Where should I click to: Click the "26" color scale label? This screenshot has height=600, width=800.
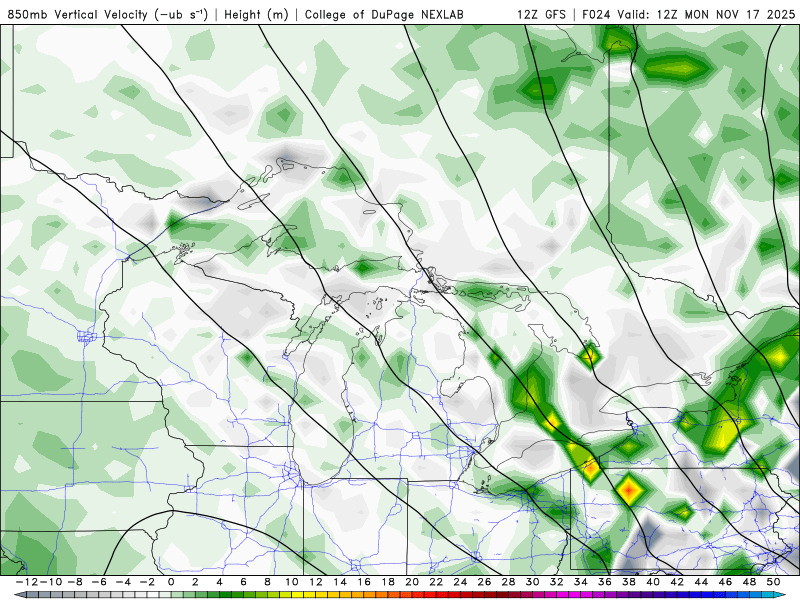click(485, 582)
